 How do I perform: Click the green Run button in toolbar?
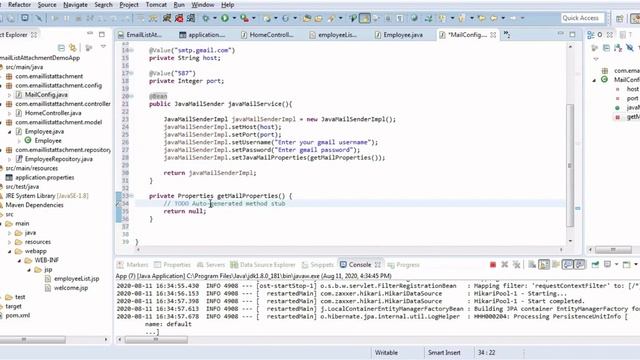pos(225,18)
